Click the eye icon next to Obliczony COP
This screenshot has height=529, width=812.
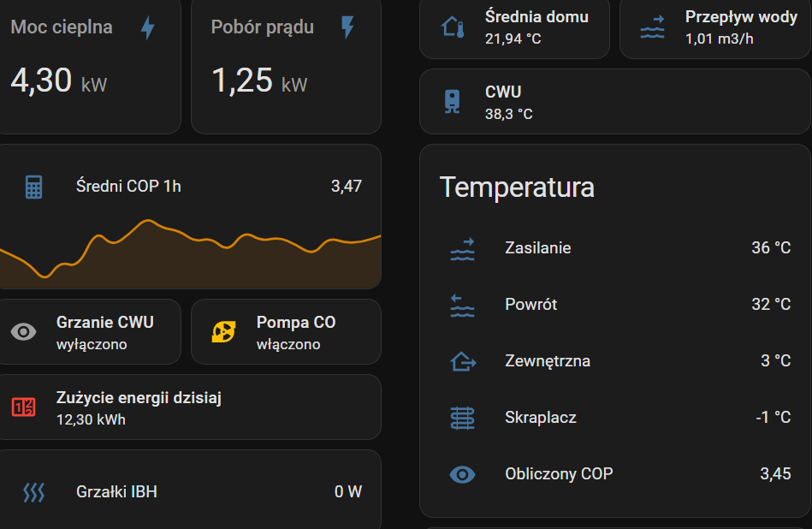[x=462, y=474]
